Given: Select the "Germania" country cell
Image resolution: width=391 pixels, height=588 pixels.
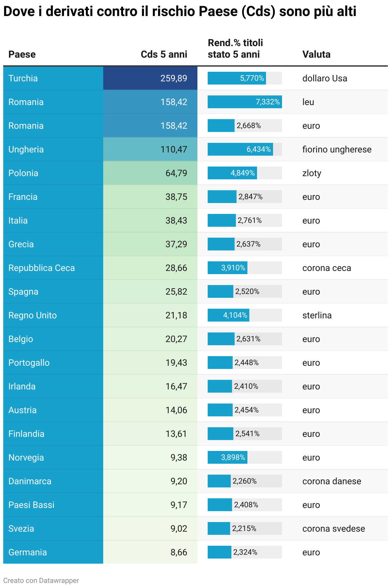Looking at the screenshot, I should [28, 552].
